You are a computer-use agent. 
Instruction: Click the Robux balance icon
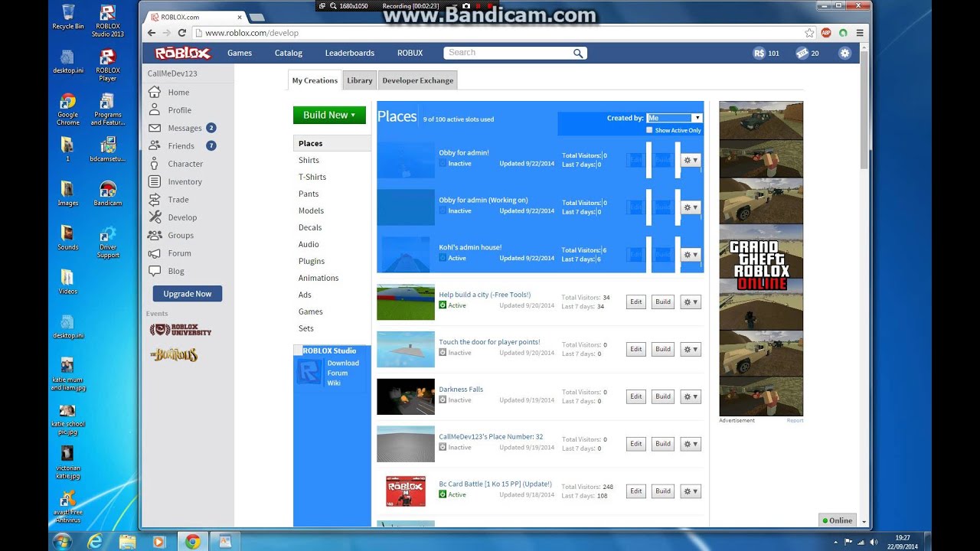[759, 53]
